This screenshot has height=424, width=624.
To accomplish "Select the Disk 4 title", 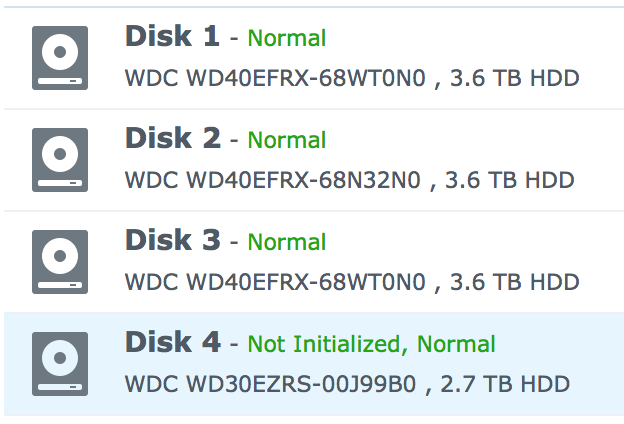I will (x=172, y=343).
